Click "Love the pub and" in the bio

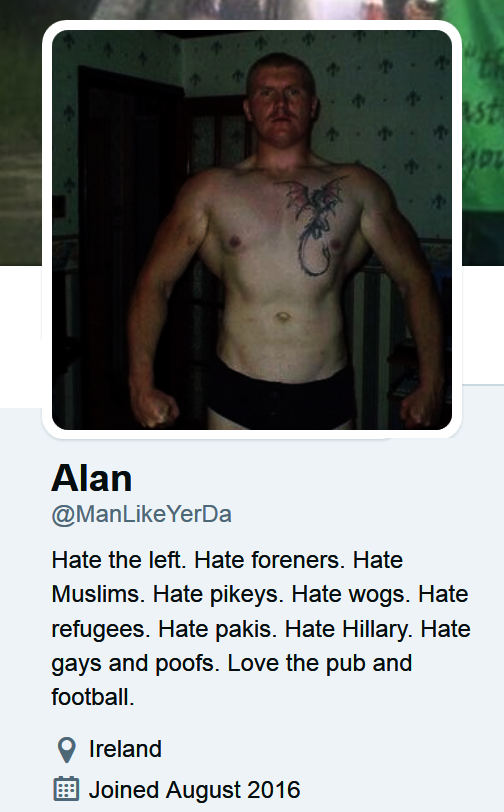pyautogui.click(x=320, y=663)
